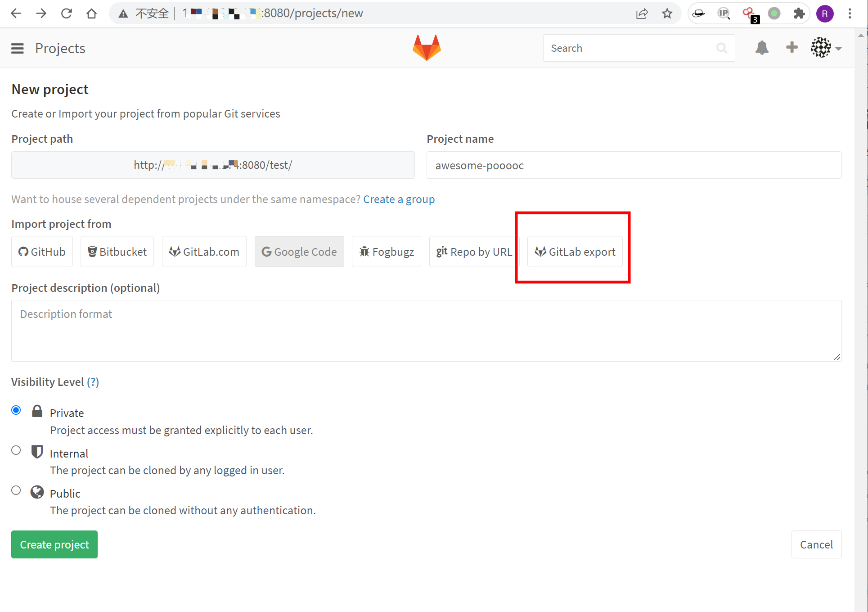868x612 pixels.
Task: Select the Private visibility radio button
Action: coord(16,410)
